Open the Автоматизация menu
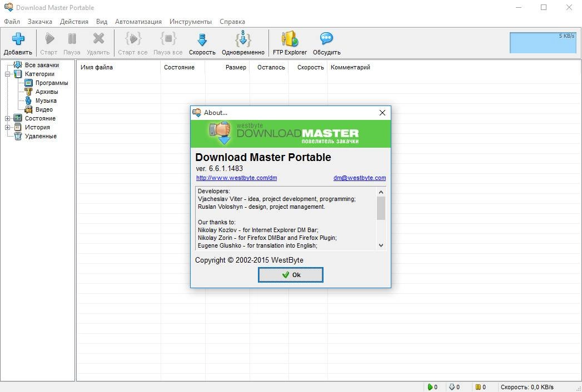The image size is (582, 392). [x=138, y=22]
